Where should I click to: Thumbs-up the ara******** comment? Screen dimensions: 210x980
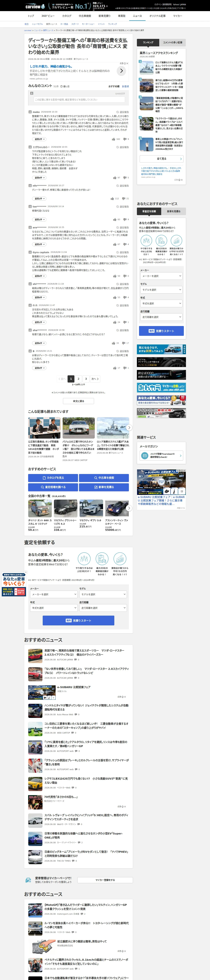coord(115,244)
